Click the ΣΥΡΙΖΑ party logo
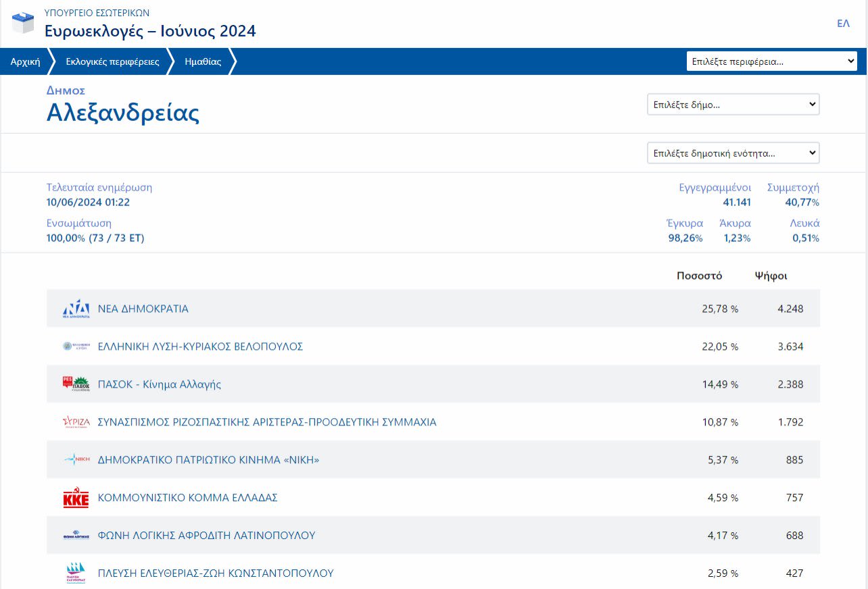 click(76, 422)
